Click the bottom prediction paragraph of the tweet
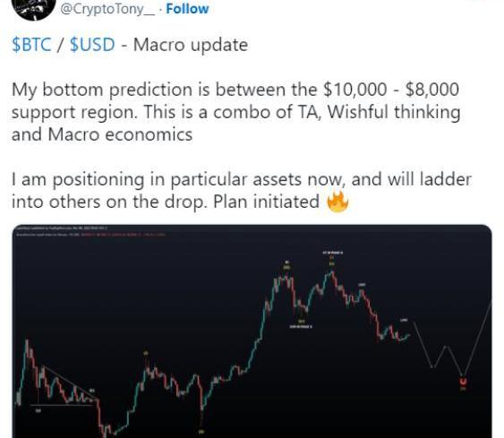The width and height of the screenshot is (504, 438). pos(236,112)
